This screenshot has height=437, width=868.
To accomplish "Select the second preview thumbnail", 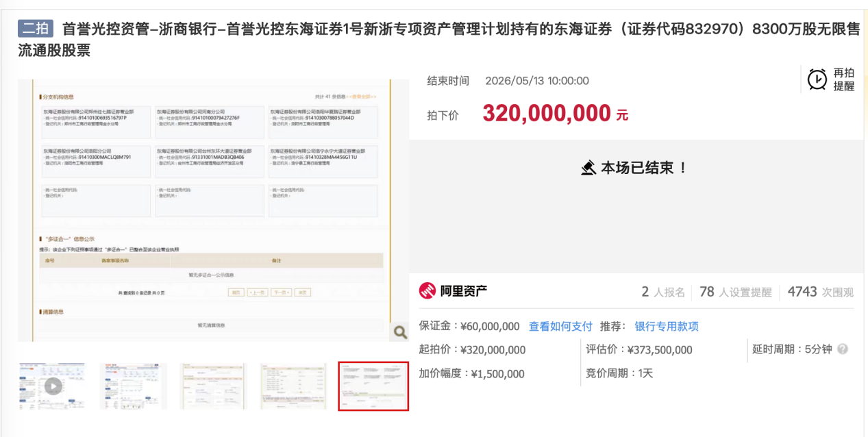I will point(133,386).
